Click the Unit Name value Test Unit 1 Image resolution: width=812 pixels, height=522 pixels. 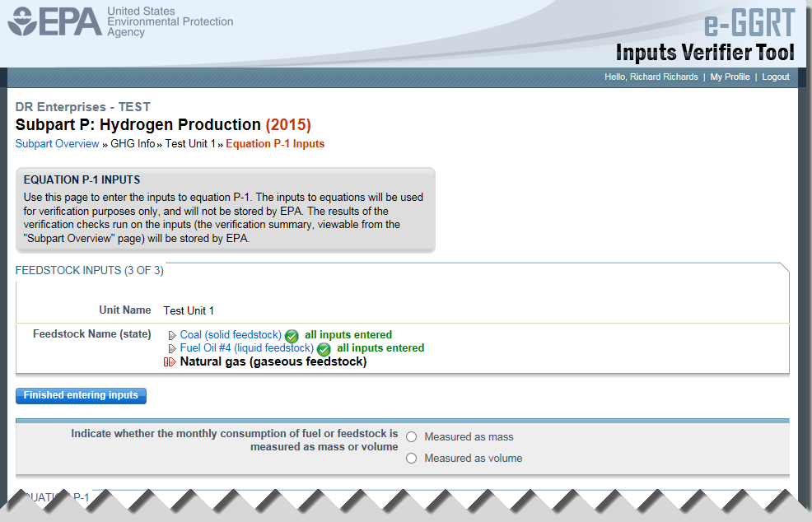tap(189, 310)
